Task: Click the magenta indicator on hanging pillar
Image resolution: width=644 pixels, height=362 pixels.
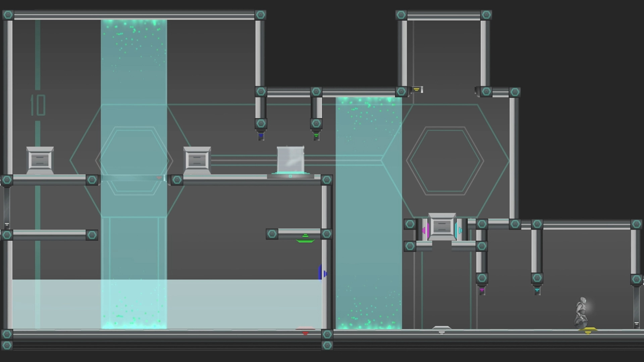Action: pyautogui.click(x=482, y=290)
